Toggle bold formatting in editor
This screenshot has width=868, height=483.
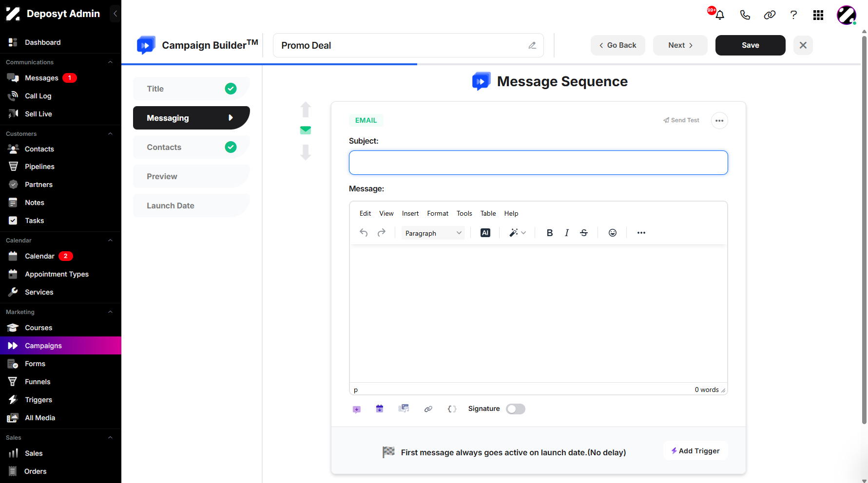point(550,233)
